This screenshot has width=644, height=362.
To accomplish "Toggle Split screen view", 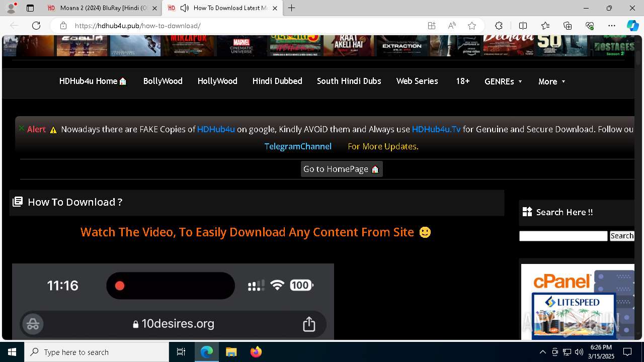I will (523, 26).
